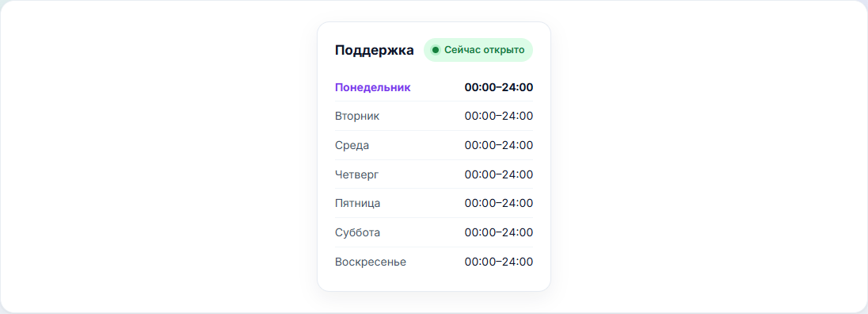Select the highlighted "Понедельник" day label
This screenshot has height=314, width=868.
372,87
